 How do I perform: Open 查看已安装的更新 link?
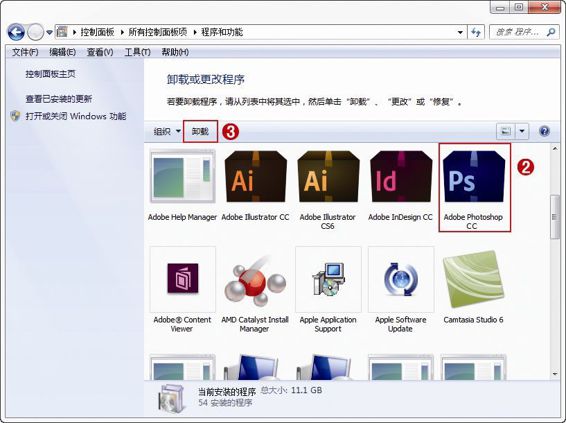(x=59, y=99)
